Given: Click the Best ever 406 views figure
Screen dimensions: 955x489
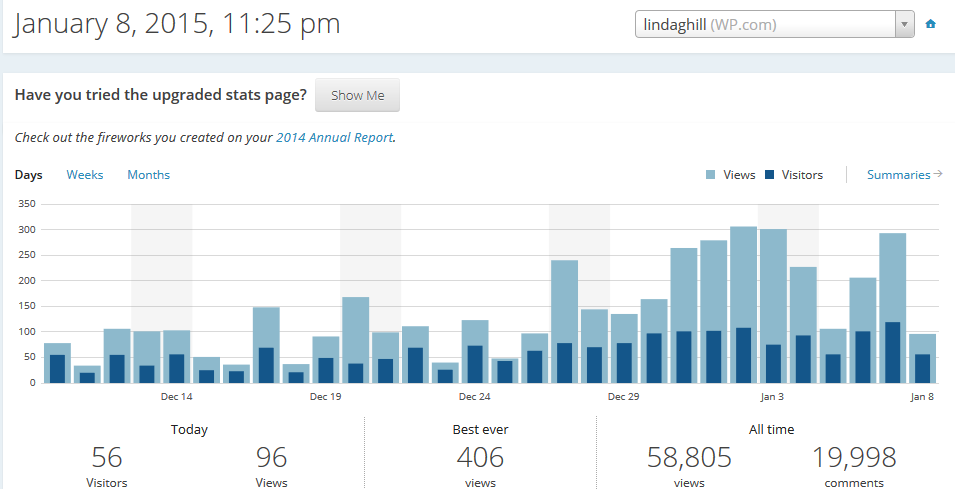Looking at the screenshot, I should [x=480, y=458].
